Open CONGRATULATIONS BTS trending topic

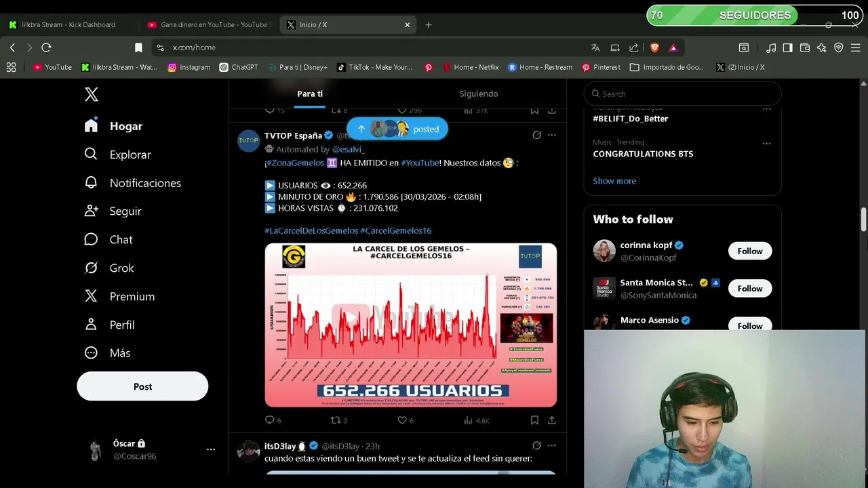(643, 154)
